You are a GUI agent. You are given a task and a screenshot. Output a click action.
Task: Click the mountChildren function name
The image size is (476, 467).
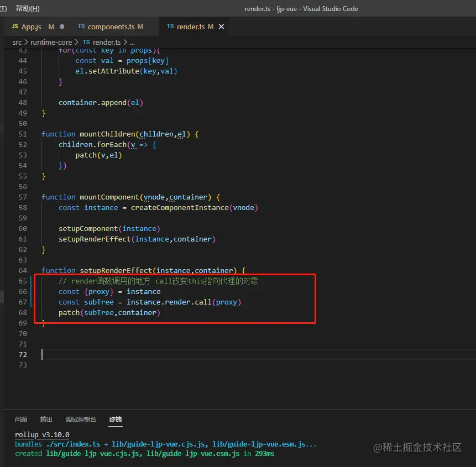pos(107,134)
